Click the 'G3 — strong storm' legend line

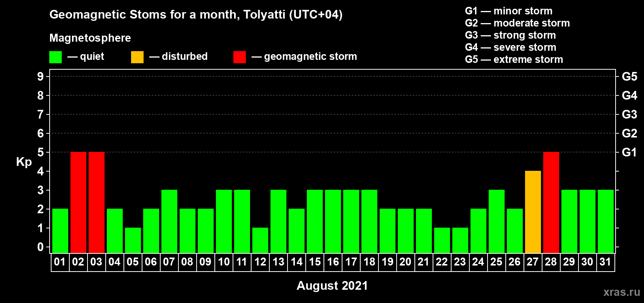click(511, 35)
